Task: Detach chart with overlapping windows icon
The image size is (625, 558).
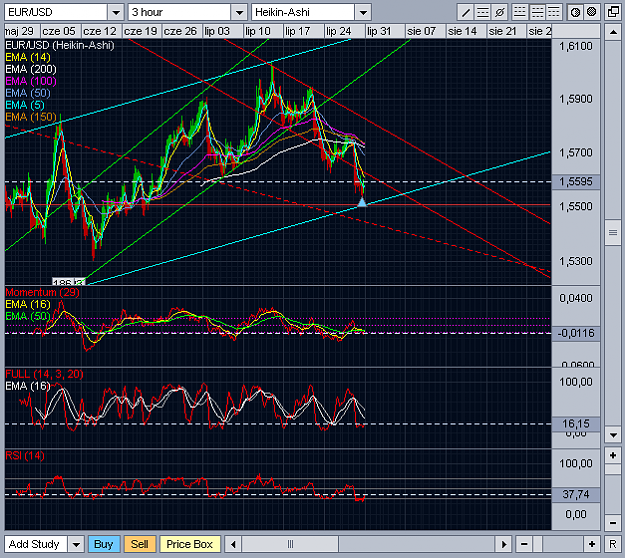Action: [613, 12]
